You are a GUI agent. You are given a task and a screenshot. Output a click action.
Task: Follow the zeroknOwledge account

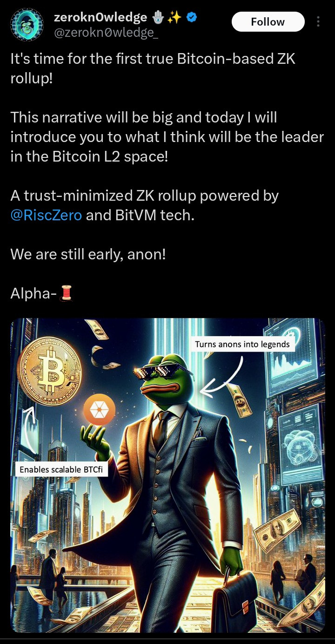coord(268,22)
